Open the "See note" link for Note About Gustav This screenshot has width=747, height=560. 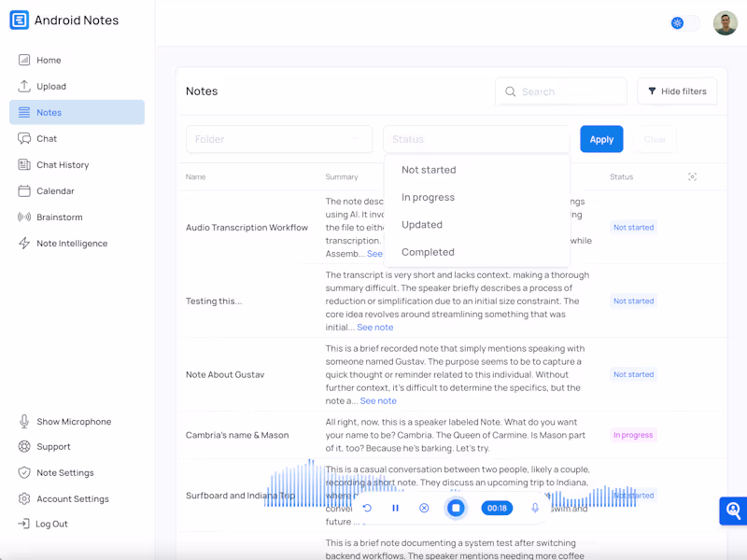pos(378,400)
